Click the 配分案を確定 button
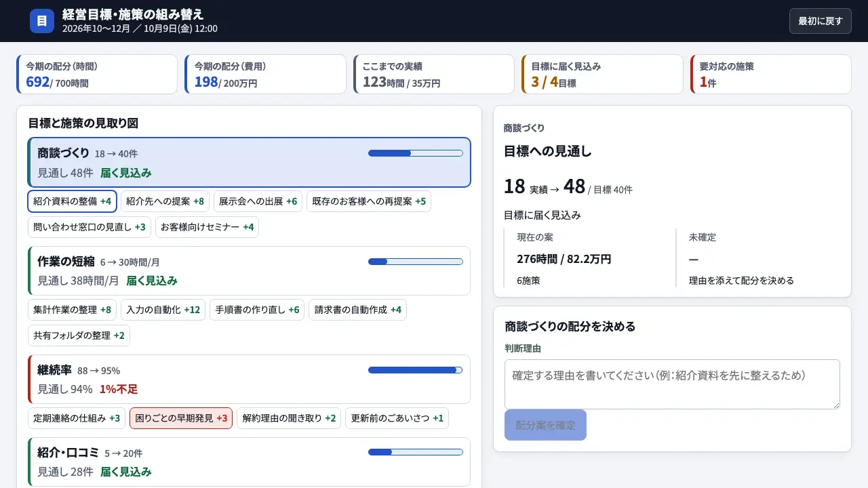Image resolution: width=868 pixels, height=488 pixels. (545, 425)
